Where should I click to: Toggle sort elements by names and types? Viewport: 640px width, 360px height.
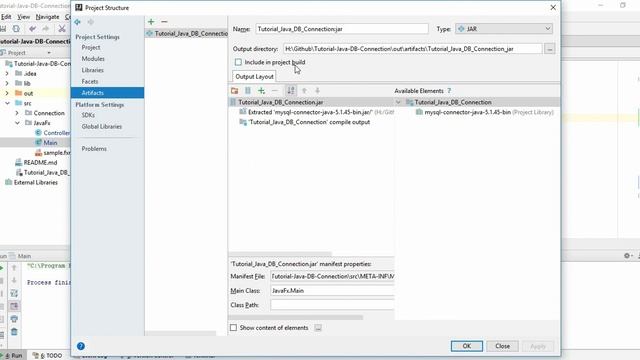pyautogui.click(x=291, y=91)
